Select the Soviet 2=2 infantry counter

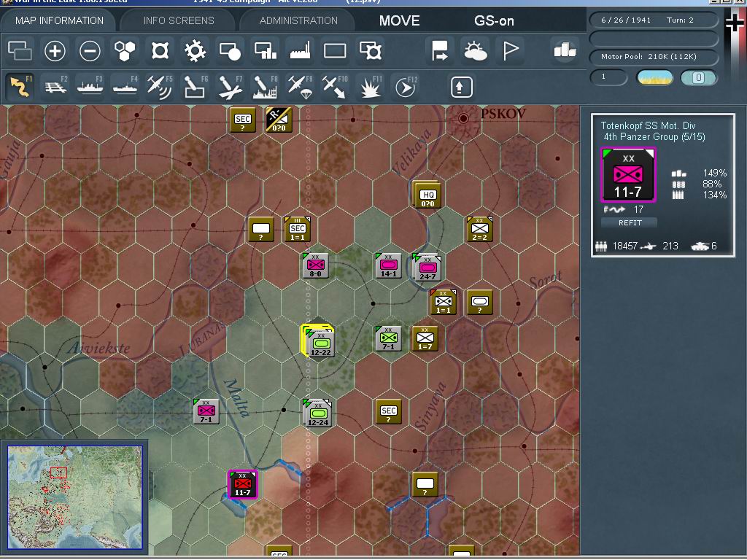(x=480, y=229)
